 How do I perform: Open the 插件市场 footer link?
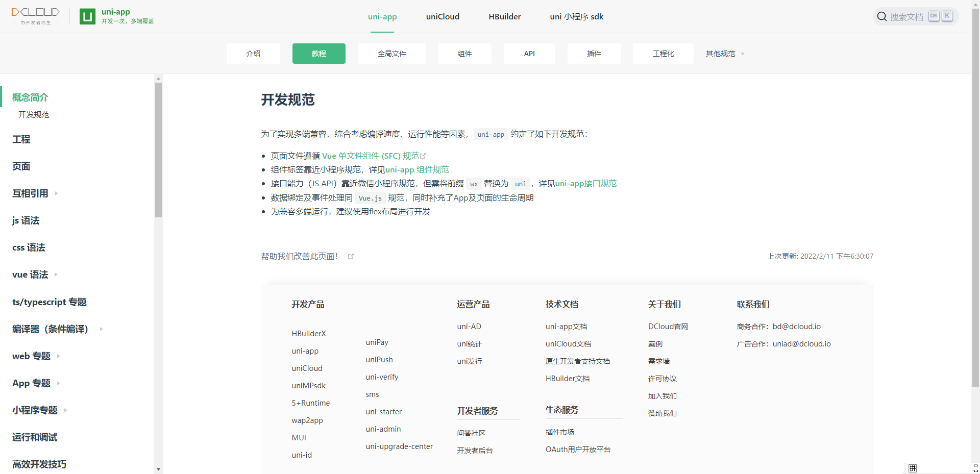559,432
